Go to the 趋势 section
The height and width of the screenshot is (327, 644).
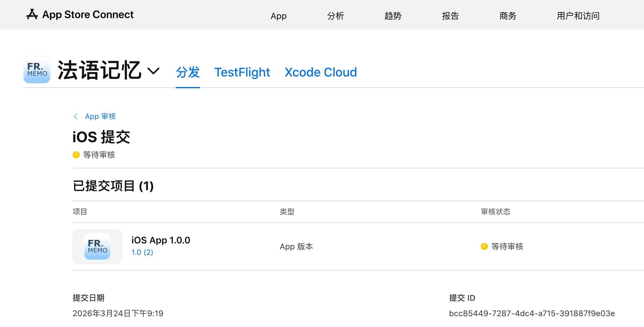393,16
